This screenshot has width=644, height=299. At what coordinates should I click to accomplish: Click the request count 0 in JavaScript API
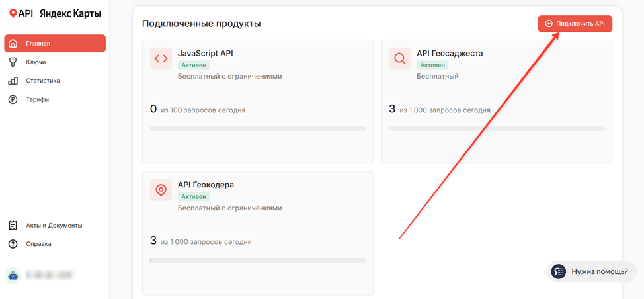pyautogui.click(x=153, y=109)
